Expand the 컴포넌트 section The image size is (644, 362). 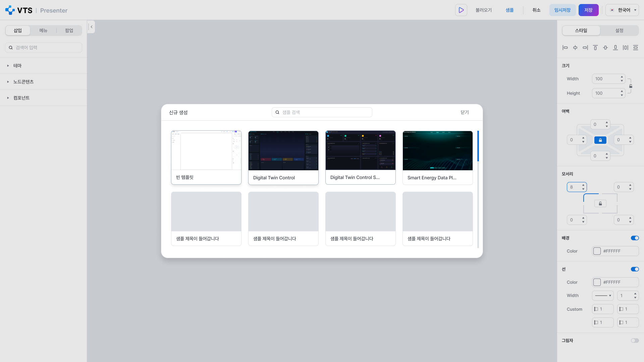click(x=44, y=98)
